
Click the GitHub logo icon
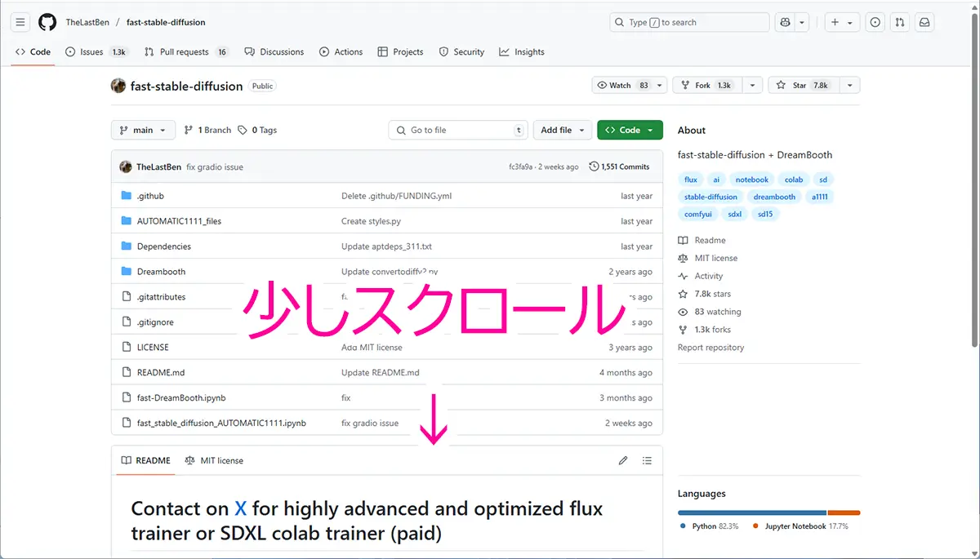point(47,22)
